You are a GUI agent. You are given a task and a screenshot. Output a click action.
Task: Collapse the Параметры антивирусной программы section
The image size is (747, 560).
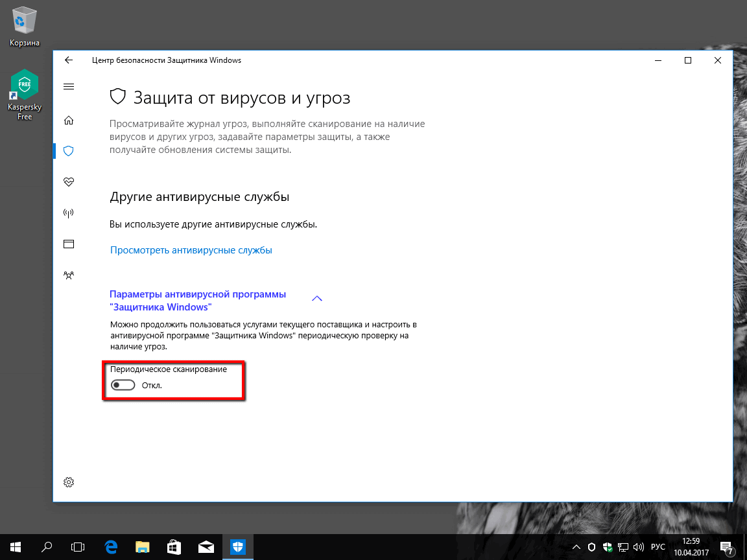coord(317,298)
